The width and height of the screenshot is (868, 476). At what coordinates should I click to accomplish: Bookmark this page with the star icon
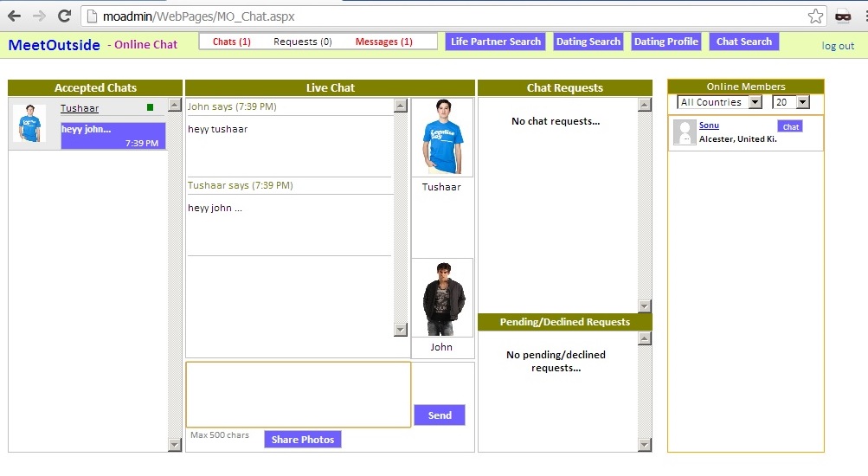pos(815,16)
